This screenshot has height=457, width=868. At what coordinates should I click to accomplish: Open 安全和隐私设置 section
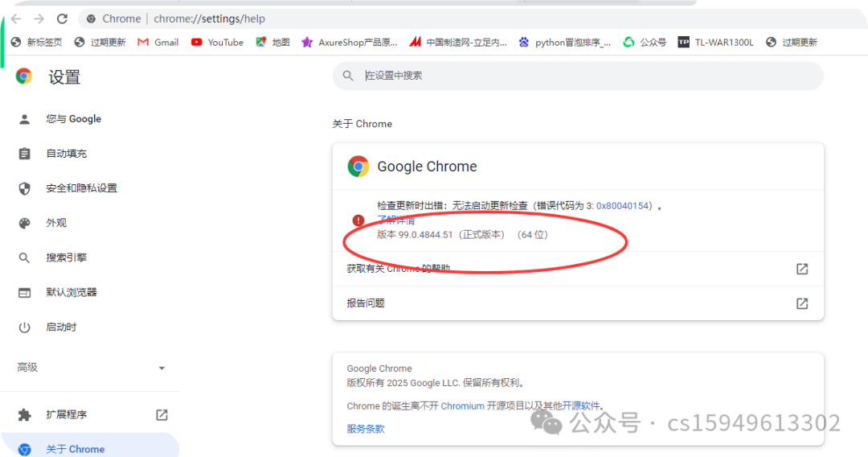(81, 188)
